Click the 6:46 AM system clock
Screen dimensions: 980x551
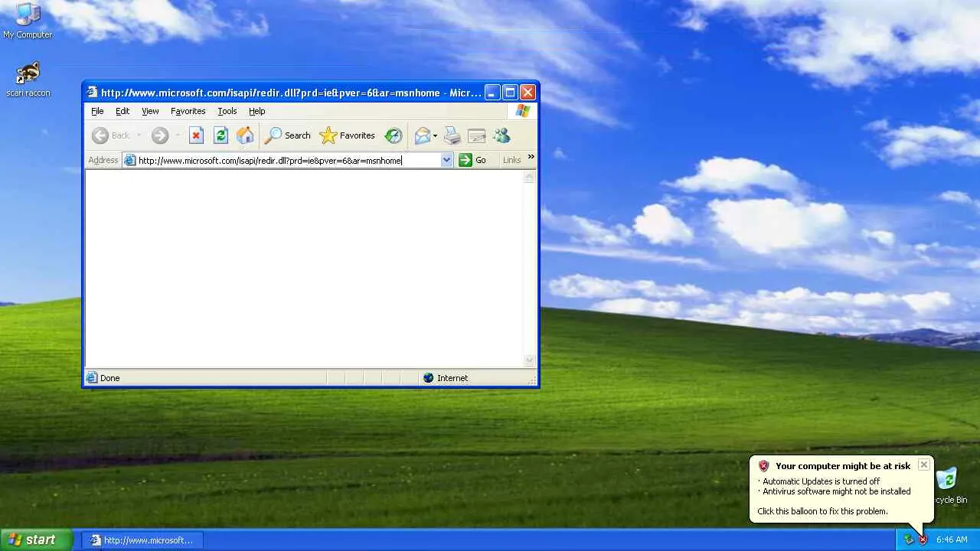pos(952,540)
